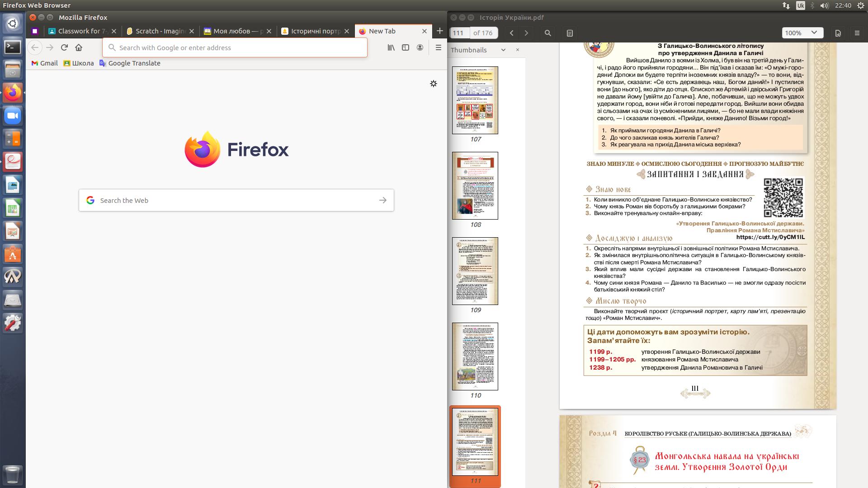Open search in PDF viewer

547,33
